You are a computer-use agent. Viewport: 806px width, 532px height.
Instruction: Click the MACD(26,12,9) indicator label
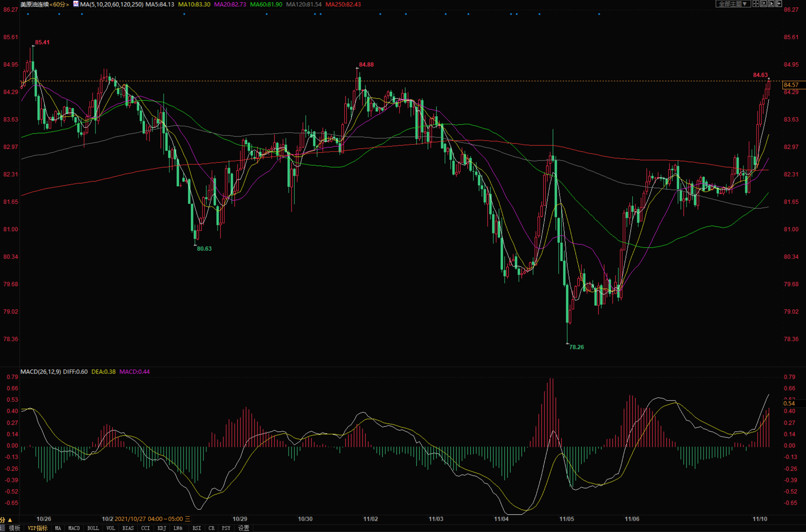point(41,371)
